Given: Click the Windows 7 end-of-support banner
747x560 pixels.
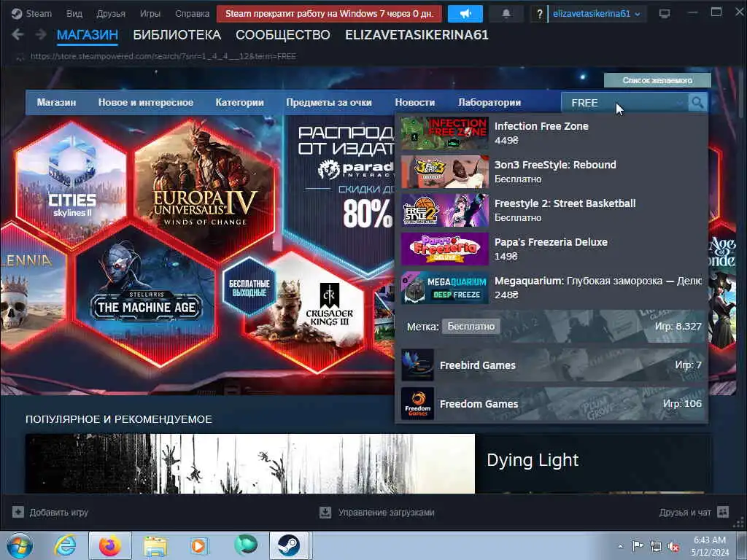Looking at the screenshot, I should click(329, 14).
